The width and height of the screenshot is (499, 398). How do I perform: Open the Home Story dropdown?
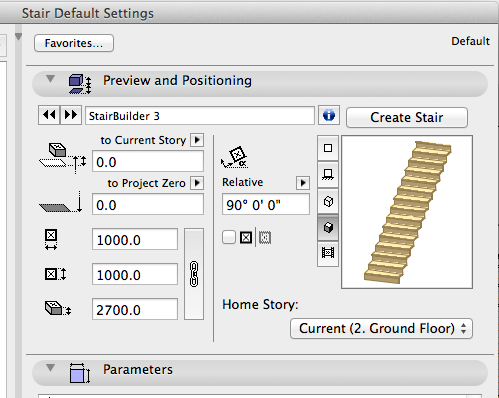coord(381,328)
